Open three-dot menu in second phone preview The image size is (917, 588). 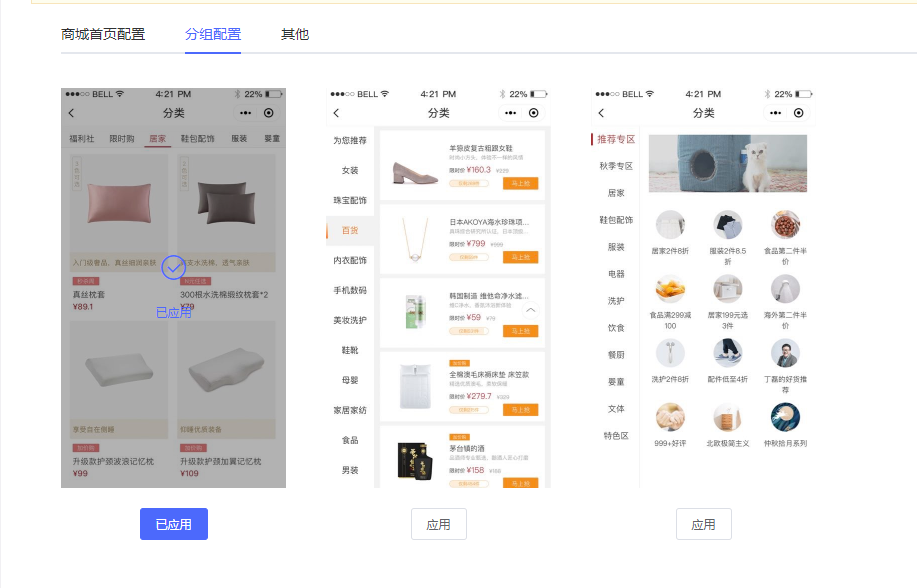(511, 113)
